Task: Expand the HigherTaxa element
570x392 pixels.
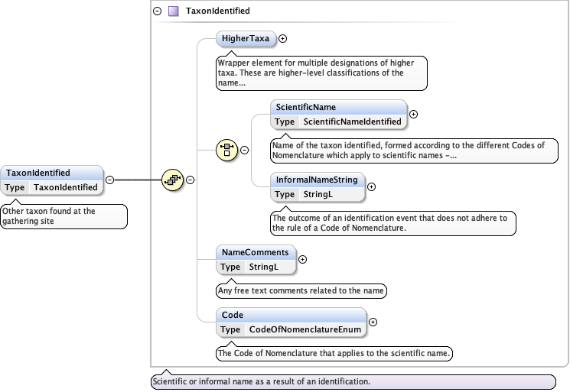Action: pos(283,37)
